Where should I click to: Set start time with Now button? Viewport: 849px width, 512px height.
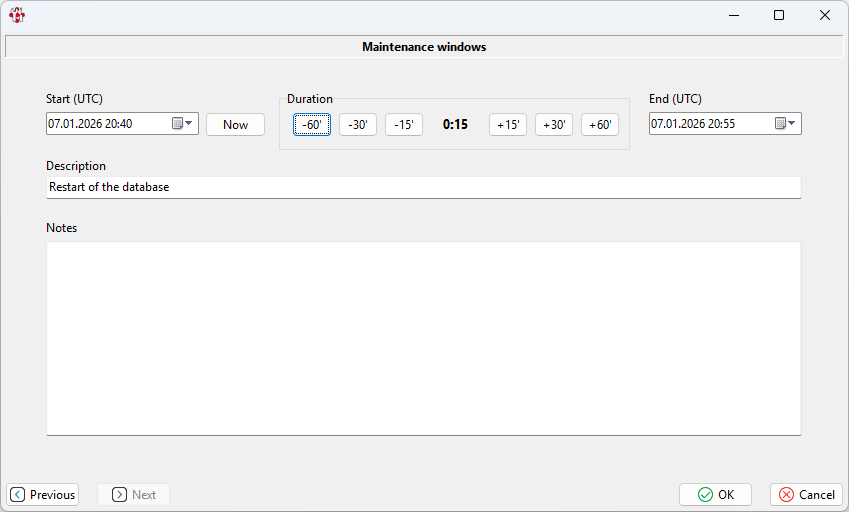235,125
